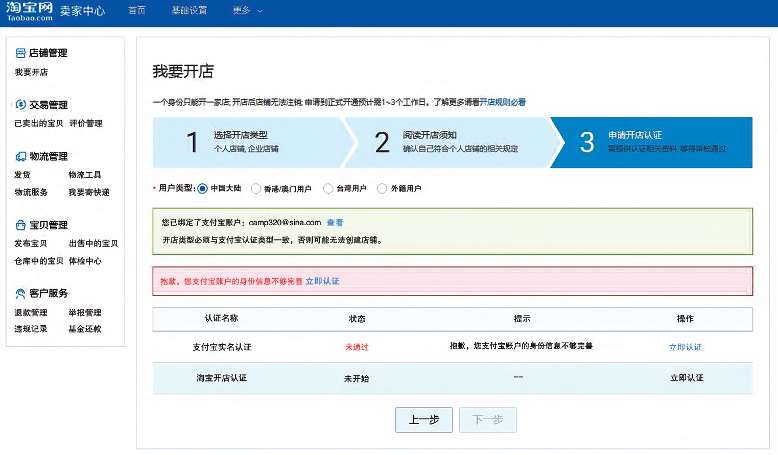Viewport: 778px width, 455px height.
Task: Click the 物流管理 logistics icon
Action: [21, 156]
